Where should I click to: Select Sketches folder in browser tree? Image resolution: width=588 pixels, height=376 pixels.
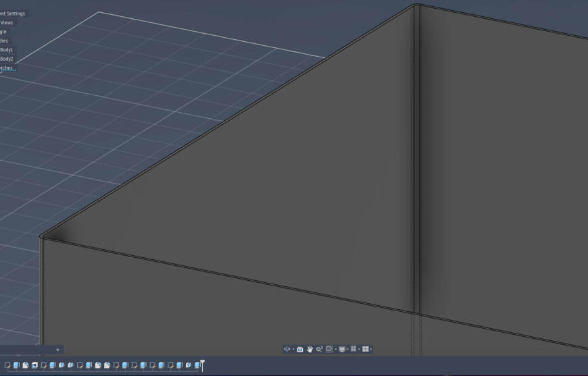[x=7, y=68]
